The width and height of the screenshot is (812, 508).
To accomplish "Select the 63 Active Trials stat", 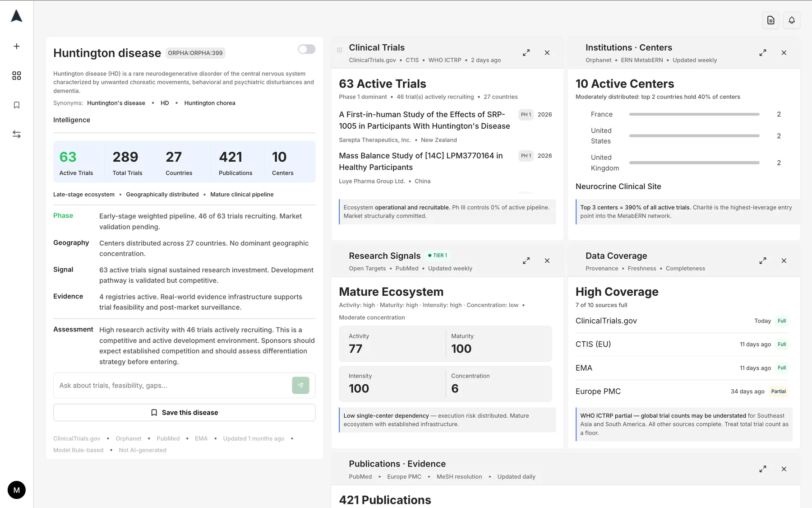I will (x=76, y=162).
